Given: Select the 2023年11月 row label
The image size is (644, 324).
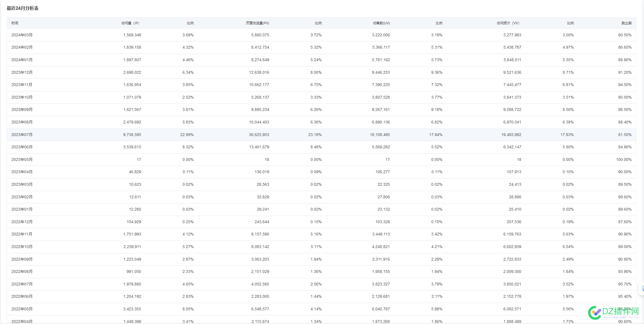Looking at the screenshot, I should [22, 85].
